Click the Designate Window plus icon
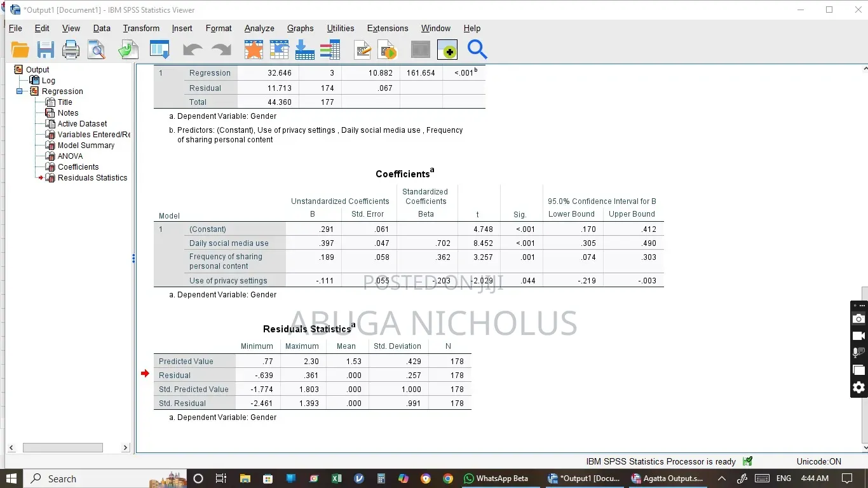This screenshot has width=868, height=488. pos(447,50)
